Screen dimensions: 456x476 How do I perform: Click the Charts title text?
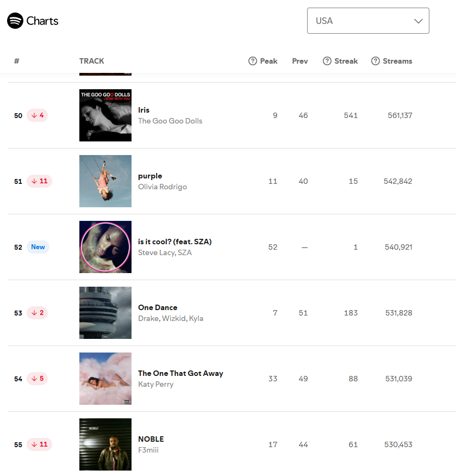(42, 21)
